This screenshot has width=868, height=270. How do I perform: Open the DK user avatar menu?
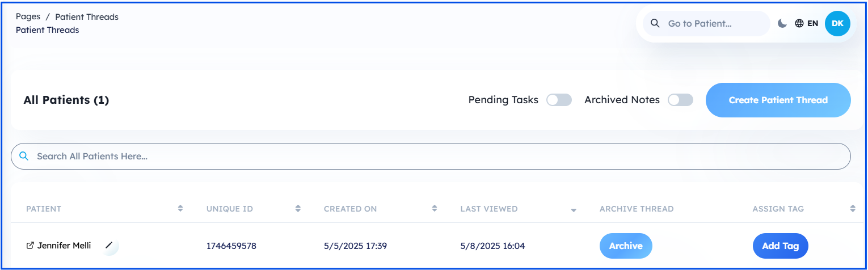837,23
